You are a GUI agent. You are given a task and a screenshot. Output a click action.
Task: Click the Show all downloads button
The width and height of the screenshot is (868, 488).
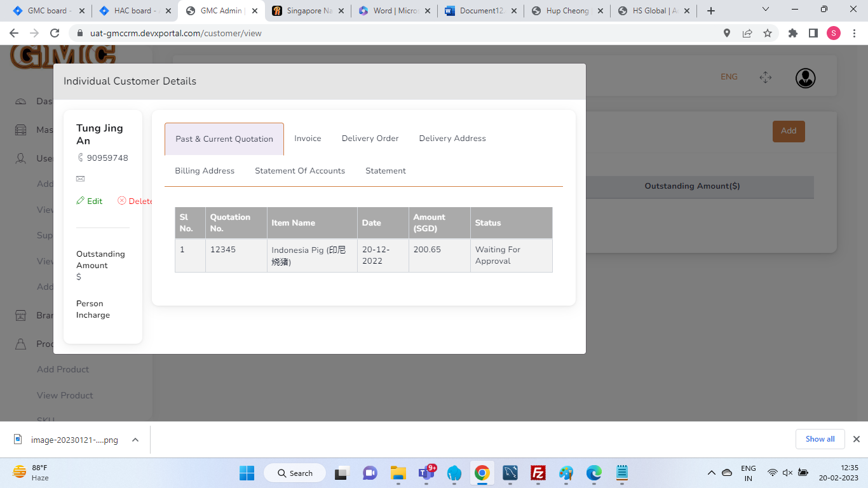click(820, 439)
